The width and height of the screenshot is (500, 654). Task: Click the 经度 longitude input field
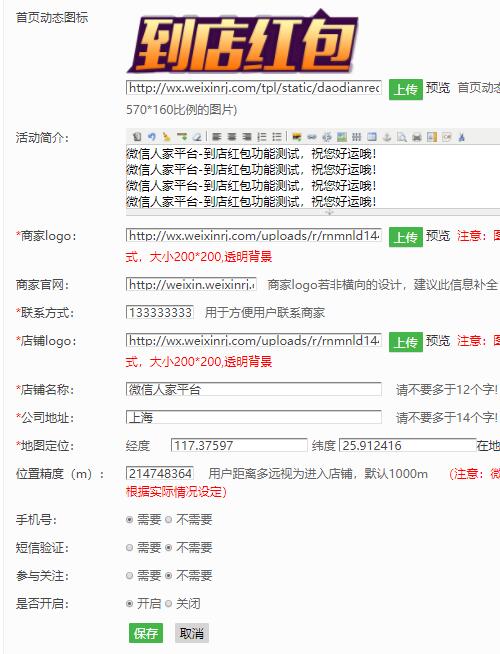[239, 445]
